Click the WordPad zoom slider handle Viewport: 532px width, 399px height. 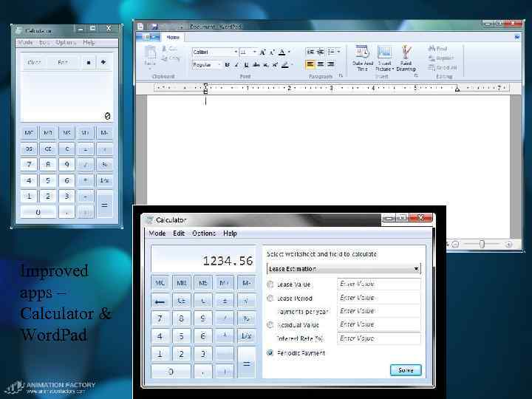click(x=482, y=244)
